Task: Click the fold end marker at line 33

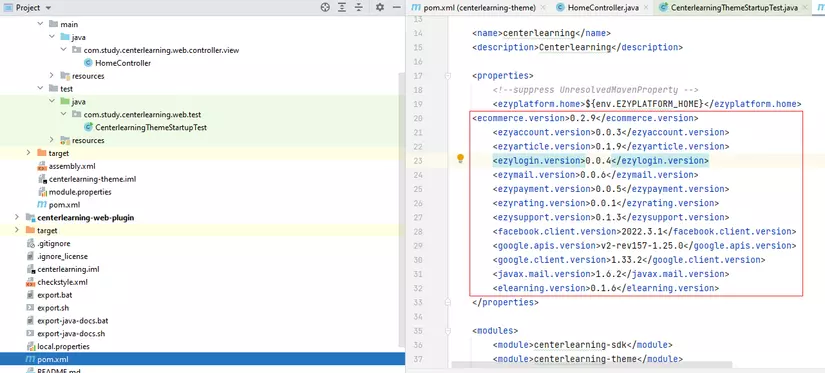Action: (448, 303)
